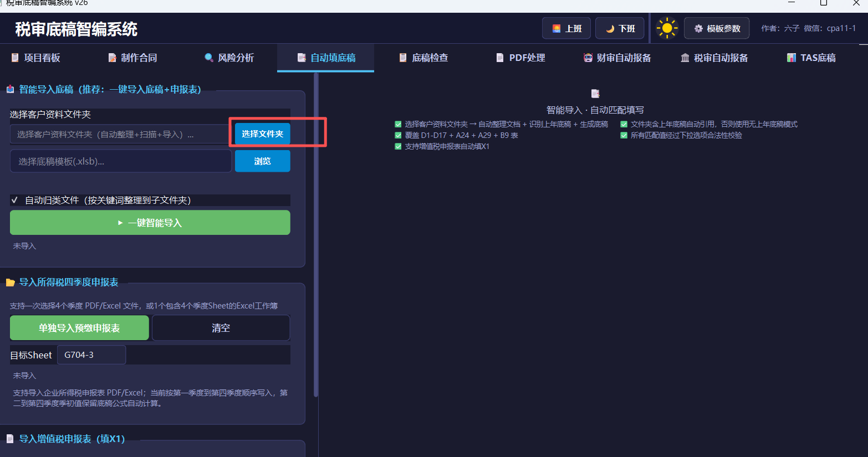This screenshot has width=868, height=457.
Task: Go to 底稿检查 tab
Action: coord(424,58)
